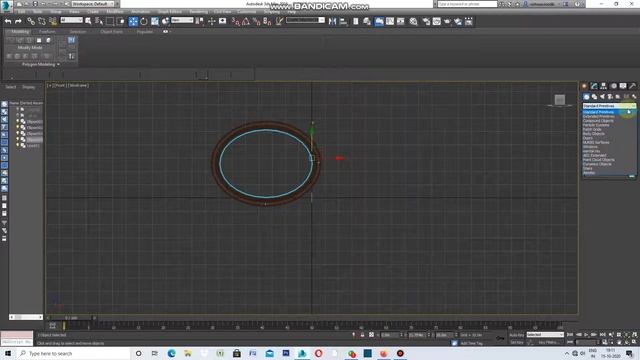
Task: Click the time slider on the timeline
Action: (x=71, y=318)
